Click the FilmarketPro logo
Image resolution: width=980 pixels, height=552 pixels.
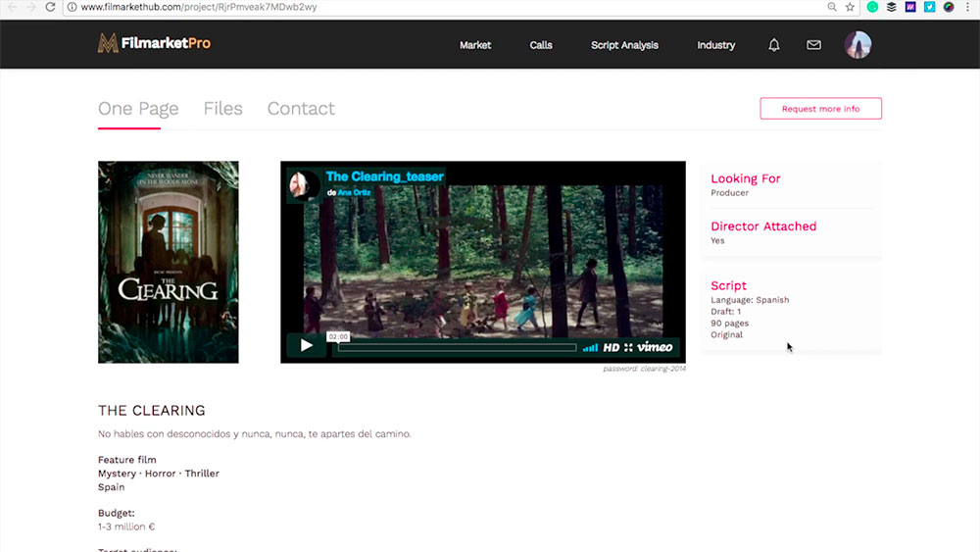pos(154,43)
